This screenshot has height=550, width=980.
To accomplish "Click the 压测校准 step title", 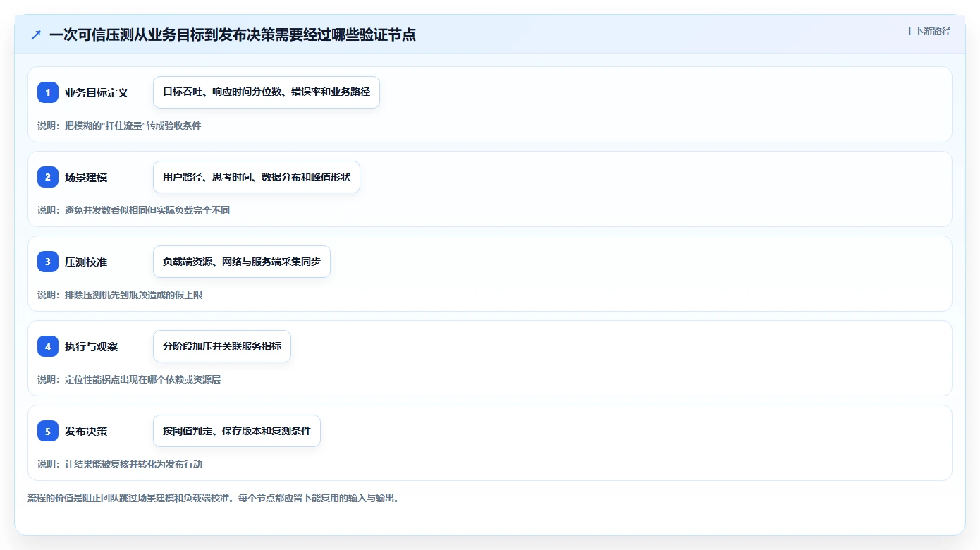I will pos(86,262).
